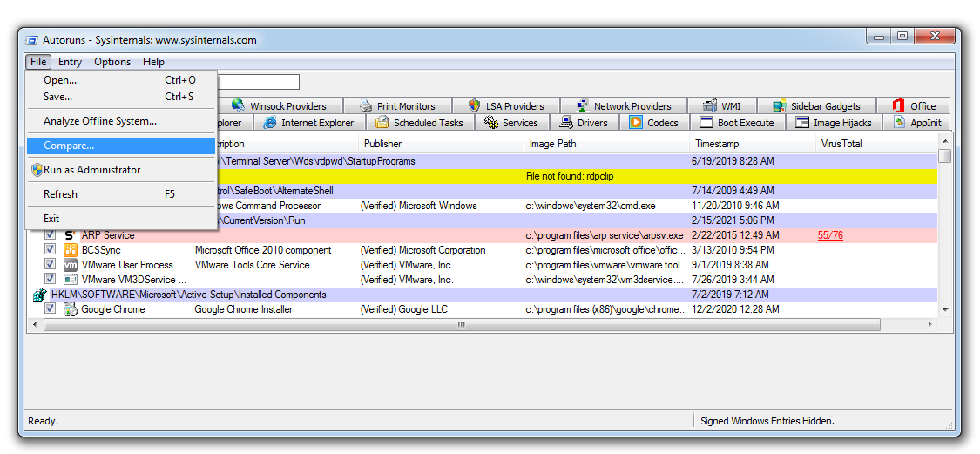The image size is (980, 454).
Task: Sort by the VirusTotal column header
Action: [876, 144]
